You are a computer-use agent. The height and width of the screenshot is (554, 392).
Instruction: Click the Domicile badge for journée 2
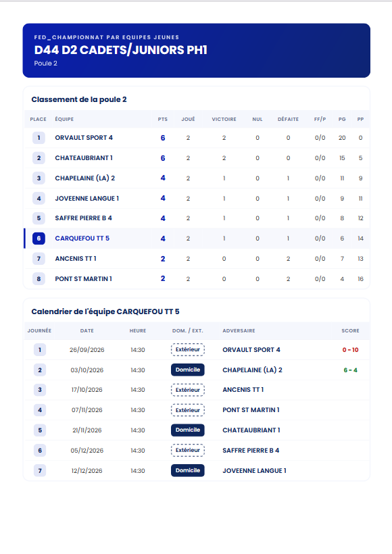(x=188, y=370)
